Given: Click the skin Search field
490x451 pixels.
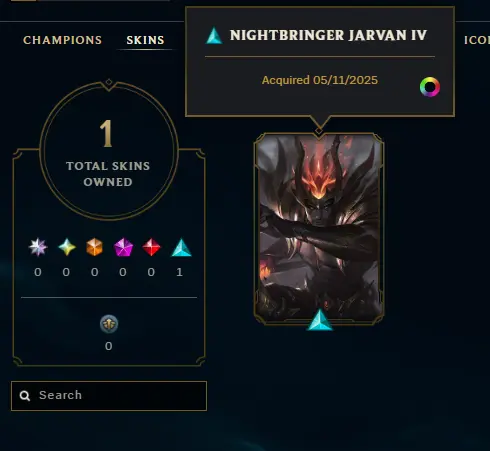Looking at the screenshot, I should point(109,396).
